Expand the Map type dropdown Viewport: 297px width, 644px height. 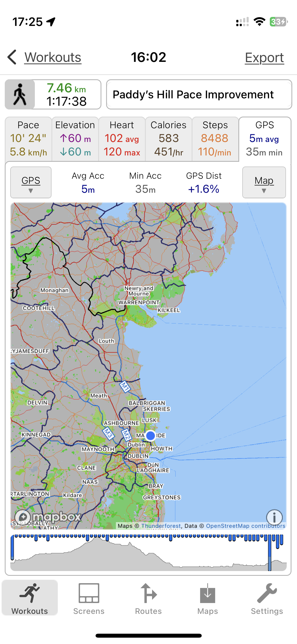coord(264,182)
